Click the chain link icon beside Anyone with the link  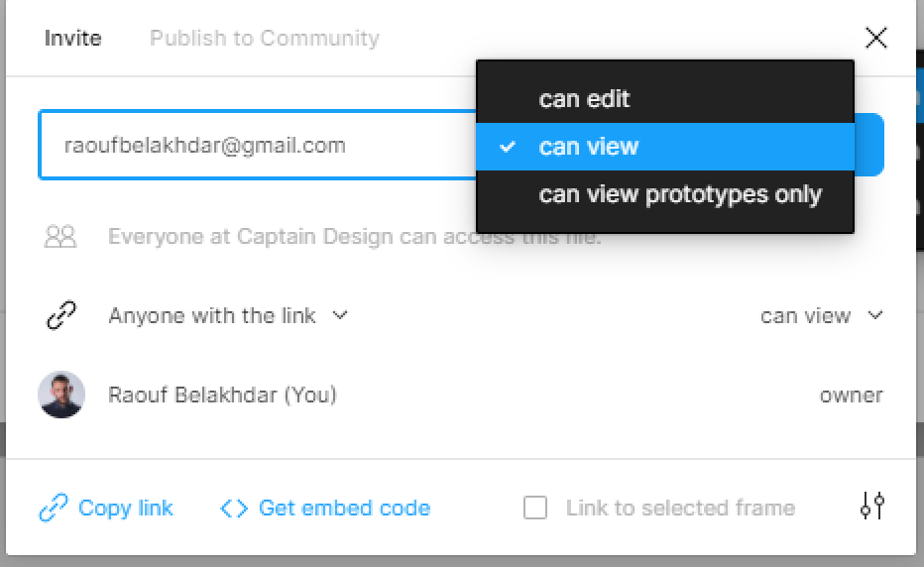coord(61,315)
